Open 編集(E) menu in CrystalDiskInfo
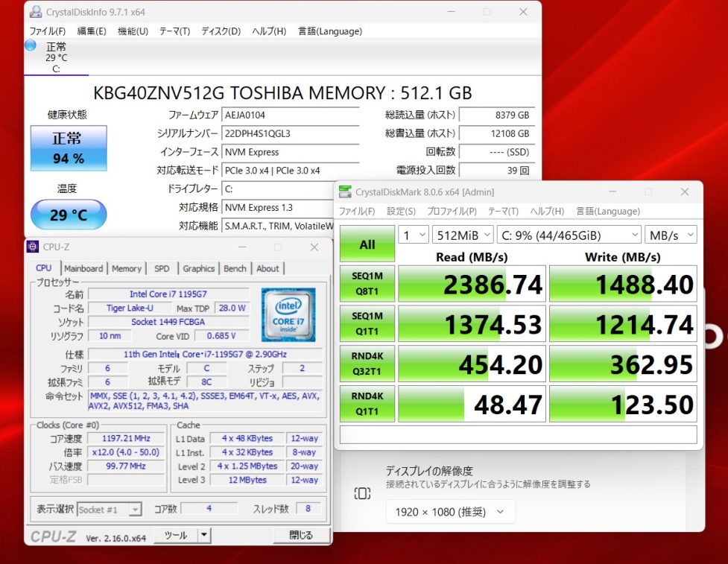The width and height of the screenshot is (728, 564). [x=92, y=31]
